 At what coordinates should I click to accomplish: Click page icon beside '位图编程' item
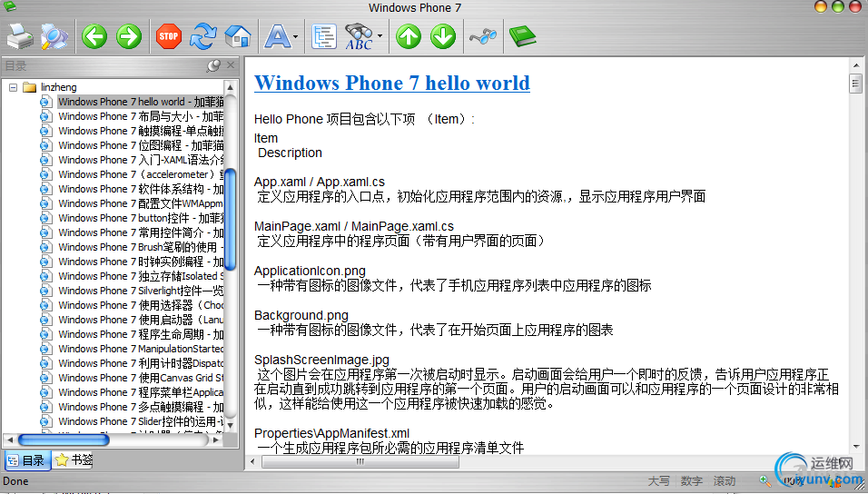(x=46, y=145)
